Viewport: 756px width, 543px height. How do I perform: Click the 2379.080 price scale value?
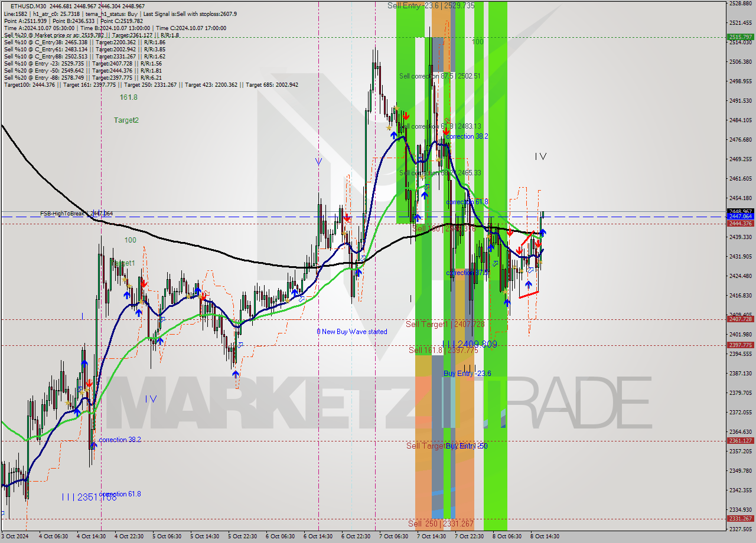pos(741,392)
